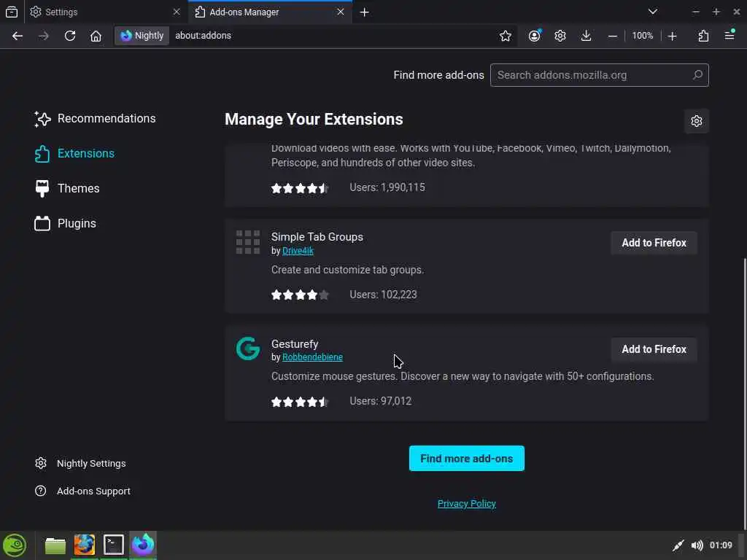Viewport: 747px width, 560px height.
Task: Open settings gear in toolbar
Action: coord(560,36)
